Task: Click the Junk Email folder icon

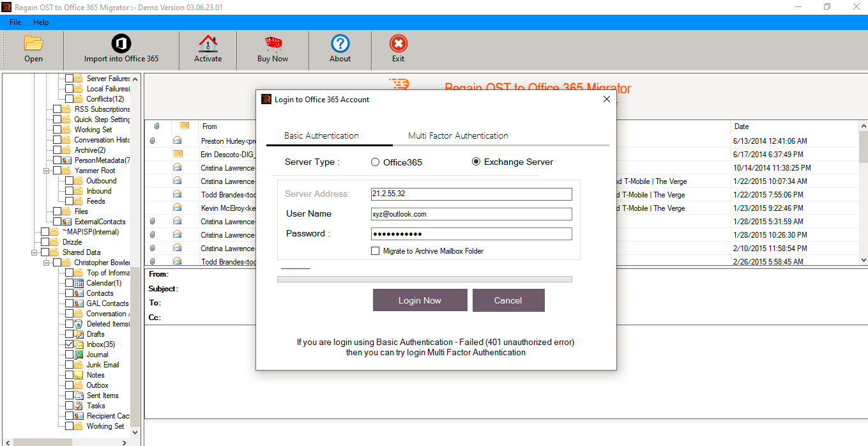Action: 79,365
